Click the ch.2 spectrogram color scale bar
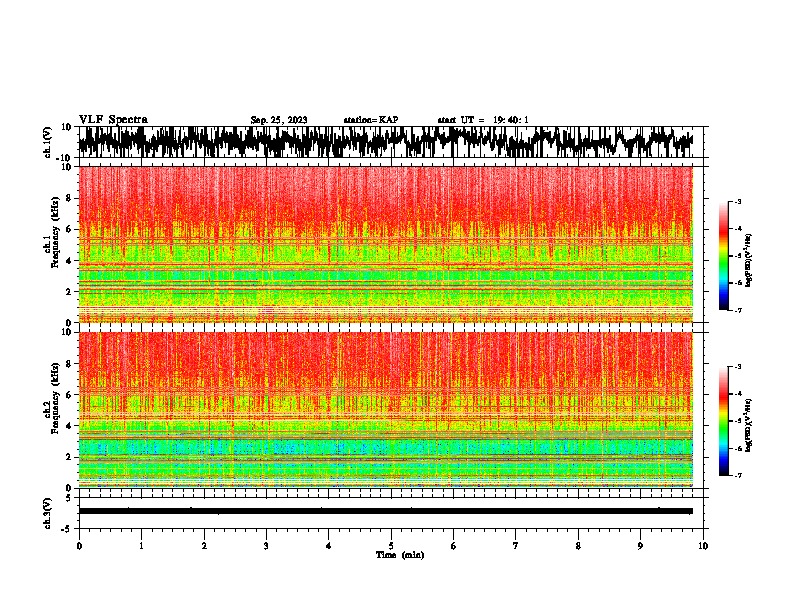This screenshot has height=612, width=792. [724, 421]
